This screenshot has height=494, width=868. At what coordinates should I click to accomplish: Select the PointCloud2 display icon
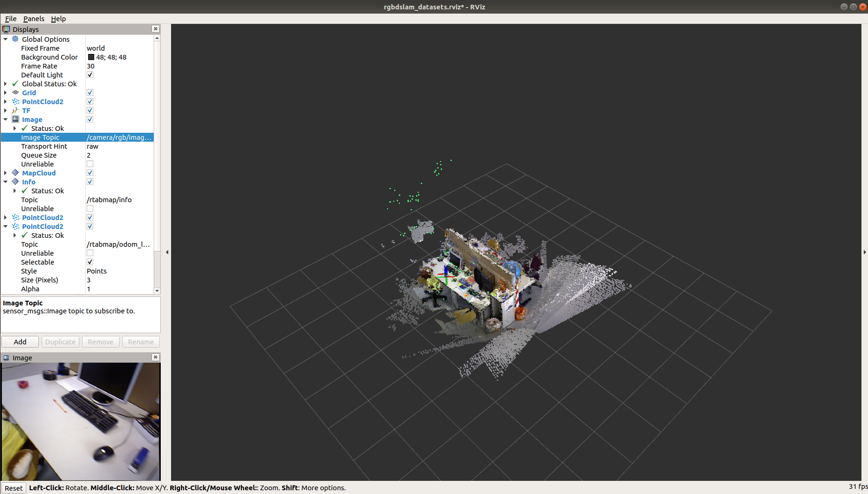tap(15, 101)
